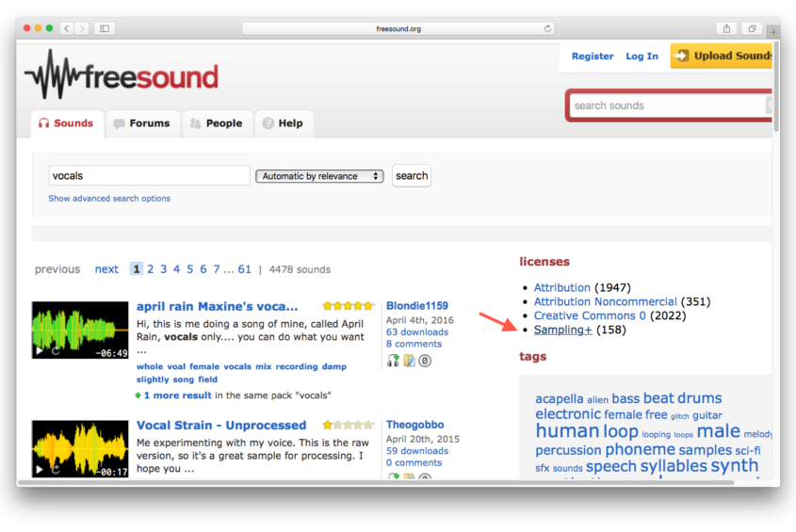The height and width of the screenshot is (532, 796).
Task: Jump to results page 3
Action: pos(164,269)
